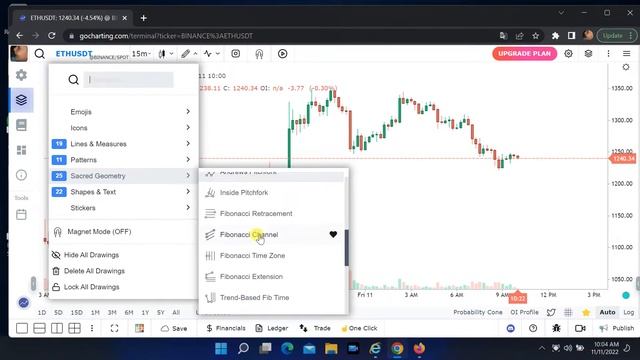Click the left sidebar settings gear icon
This screenshot has height=360, width=640.
[x=21, y=75]
